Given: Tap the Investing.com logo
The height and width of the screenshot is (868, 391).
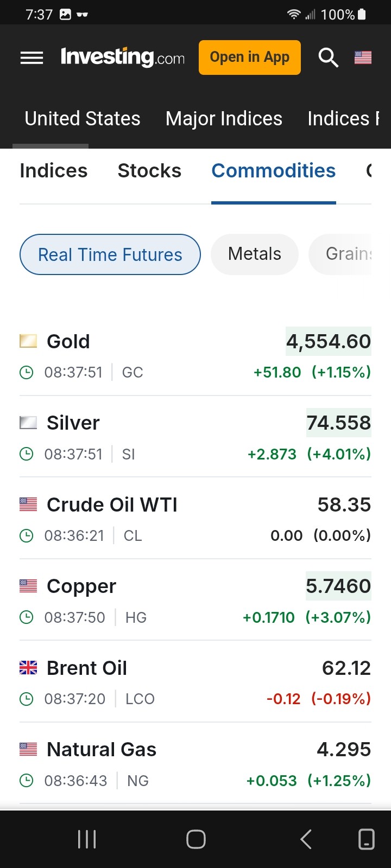Looking at the screenshot, I should [x=122, y=57].
